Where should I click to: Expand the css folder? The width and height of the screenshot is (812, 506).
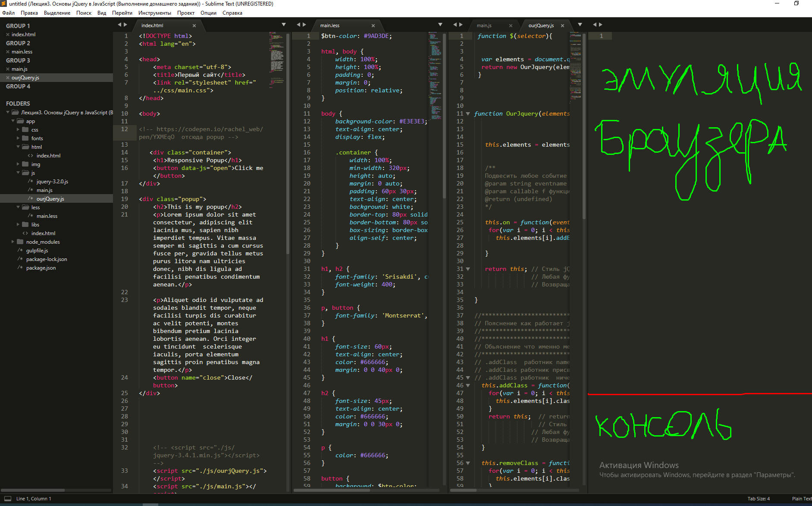pyautogui.click(x=18, y=129)
